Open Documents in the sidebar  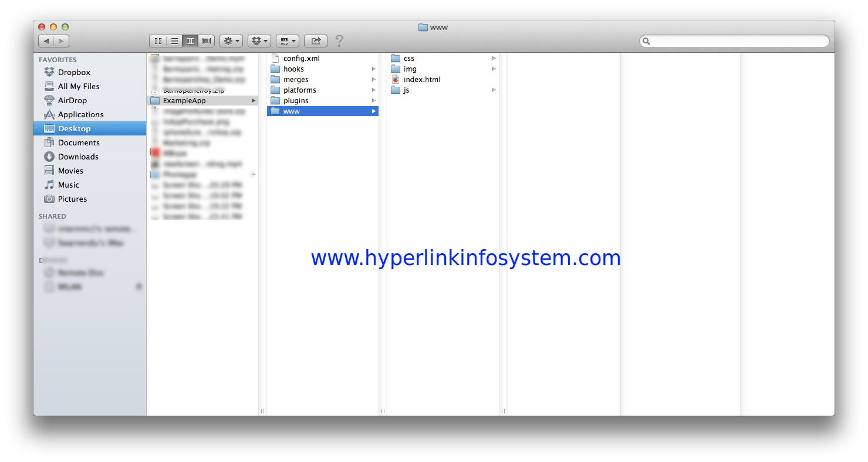(90, 142)
